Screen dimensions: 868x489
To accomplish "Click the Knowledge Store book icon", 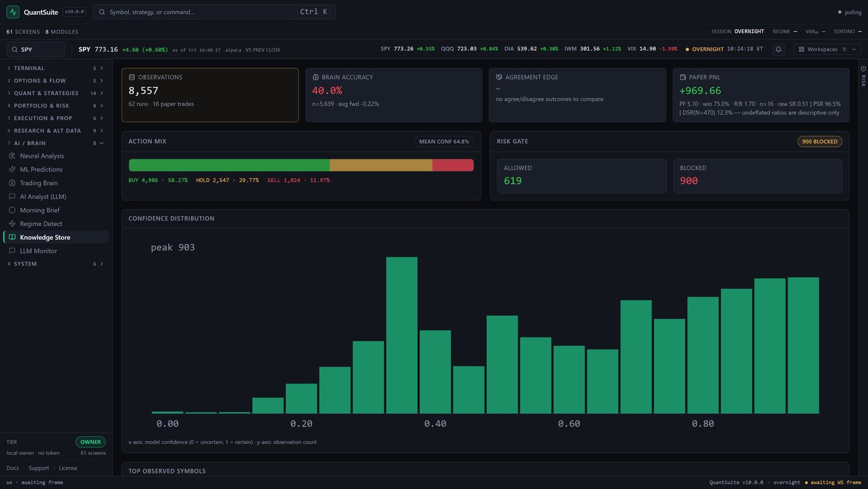I will pyautogui.click(x=12, y=238).
